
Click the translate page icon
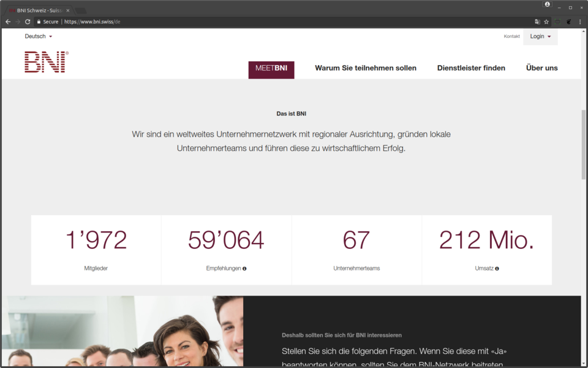tap(537, 22)
